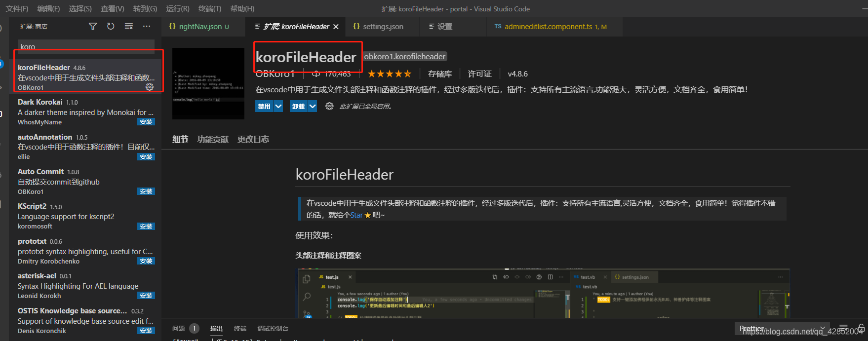Expand the uninstall button dropdown arrow
This screenshot has width=868, height=341.
[313, 106]
